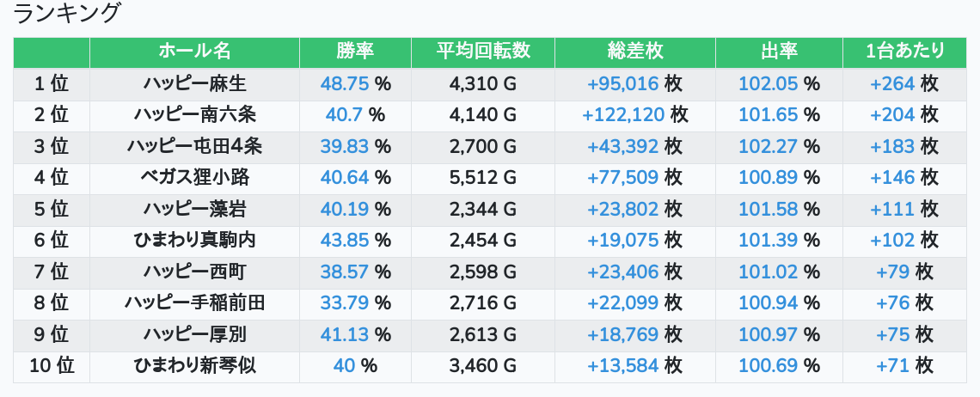The height and width of the screenshot is (397, 980).
Task: Open ハッピー西町 hall entry
Action: click(194, 272)
